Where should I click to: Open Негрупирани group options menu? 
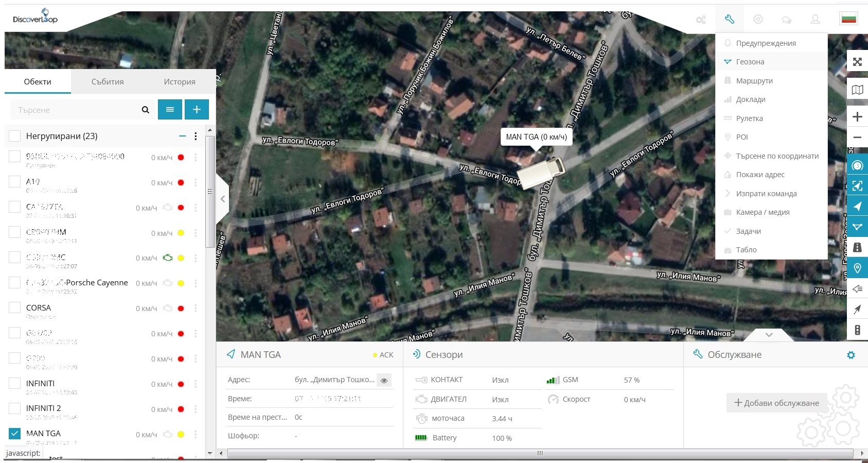click(196, 136)
